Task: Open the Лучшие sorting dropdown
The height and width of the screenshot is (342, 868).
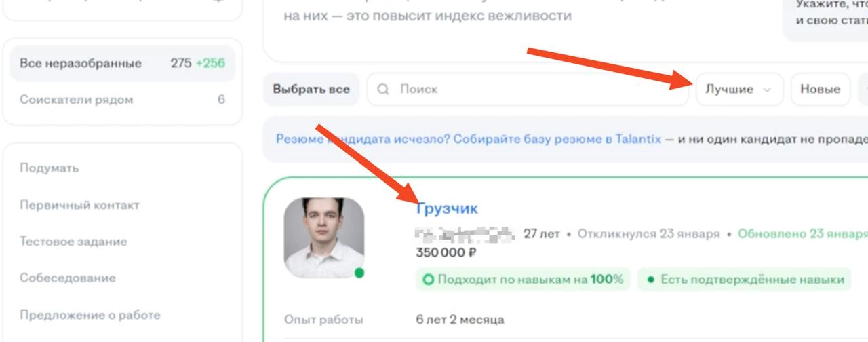Action: [x=739, y=89]
